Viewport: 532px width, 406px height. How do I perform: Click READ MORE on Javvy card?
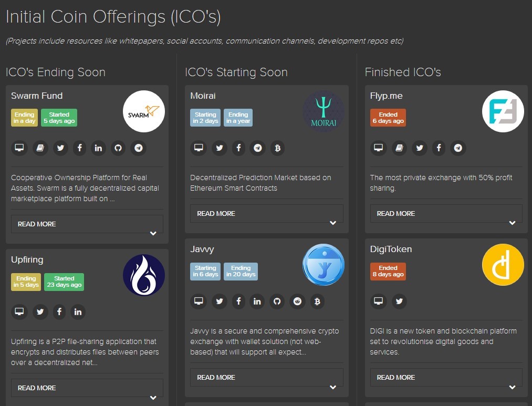click(x=267, y=377)
